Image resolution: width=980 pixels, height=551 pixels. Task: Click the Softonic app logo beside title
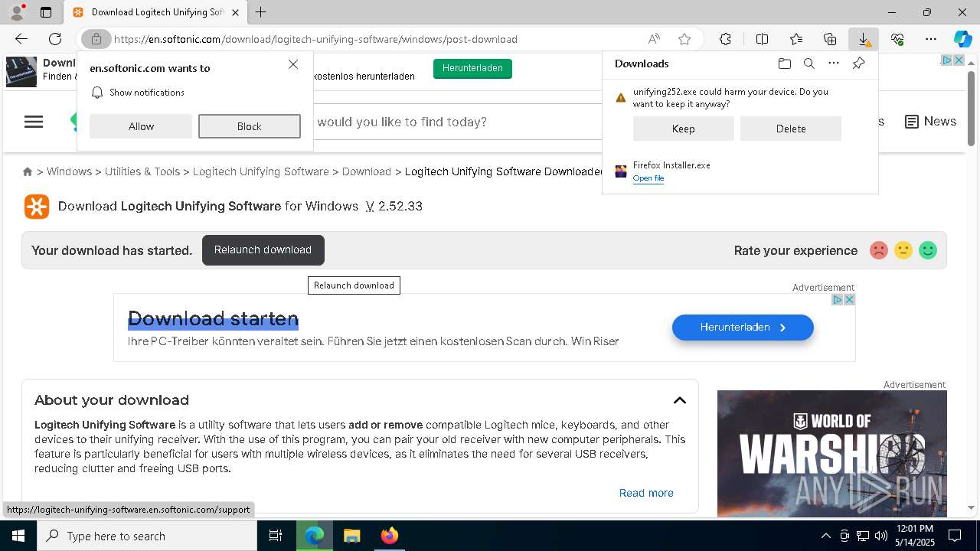[37, 207]
